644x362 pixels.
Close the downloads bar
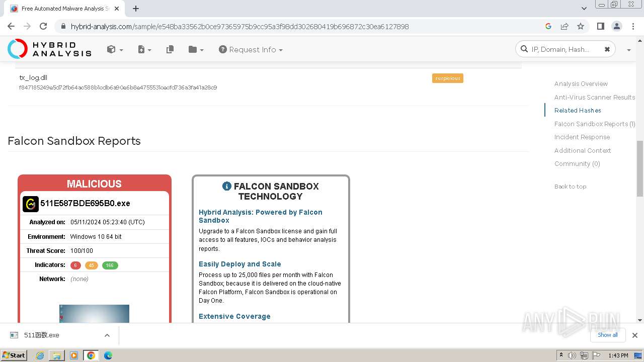coord(635,335)
